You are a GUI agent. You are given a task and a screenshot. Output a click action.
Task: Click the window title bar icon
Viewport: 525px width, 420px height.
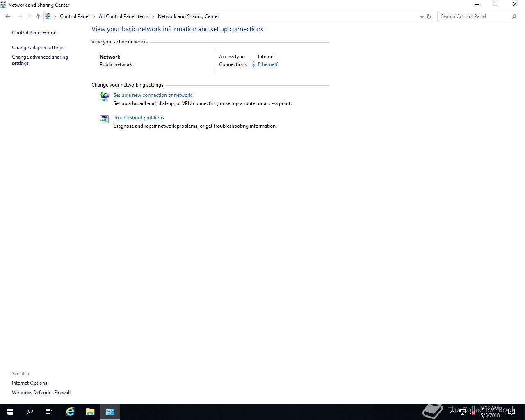[3, 5]
